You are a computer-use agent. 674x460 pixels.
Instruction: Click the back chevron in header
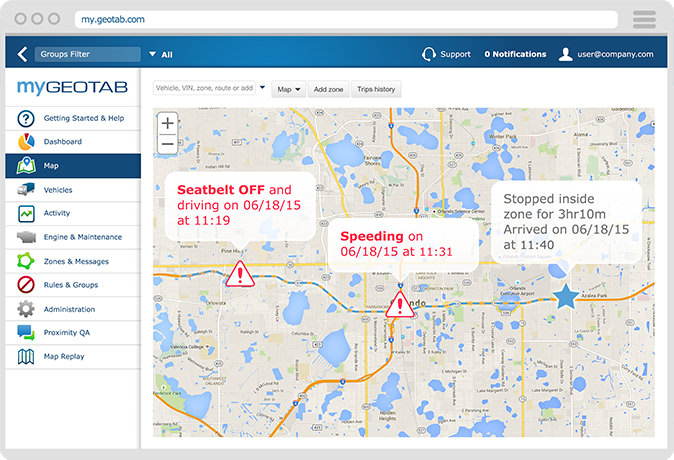click(22, 54)
